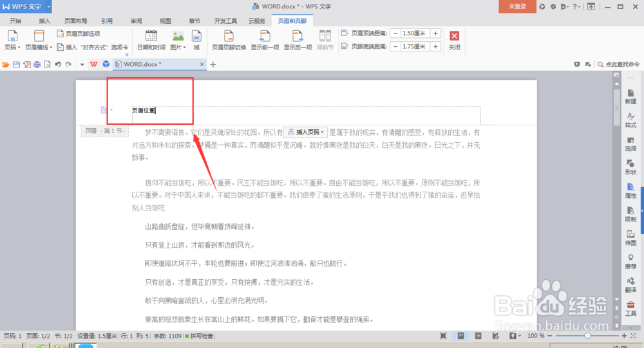Click the blue cube icon beside document tab

coord(106,64)
